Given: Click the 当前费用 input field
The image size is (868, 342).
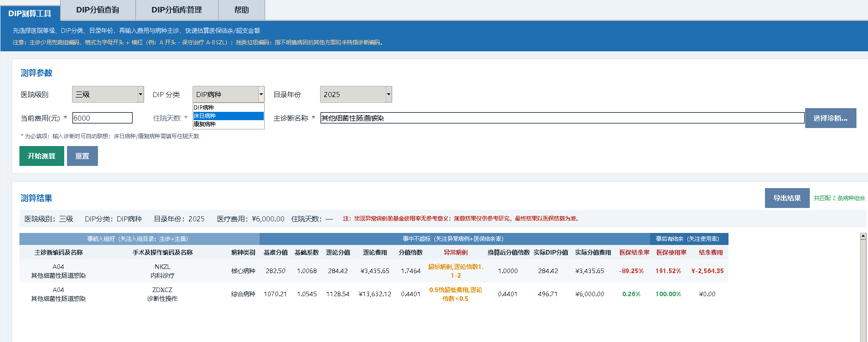Looking at the screenshot, I should pyautogui.click(x=103, y=118).
